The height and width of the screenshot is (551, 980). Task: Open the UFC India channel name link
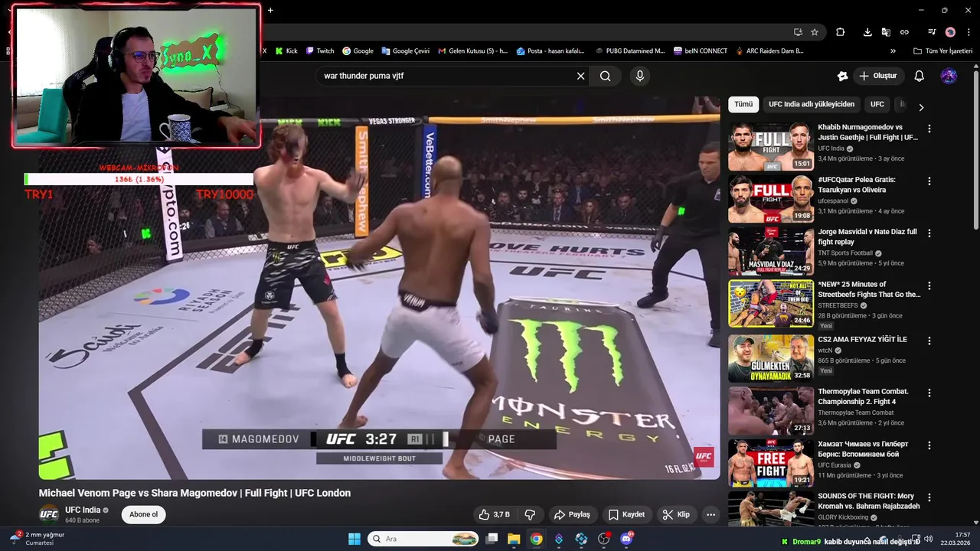click(x=83, y=510)
